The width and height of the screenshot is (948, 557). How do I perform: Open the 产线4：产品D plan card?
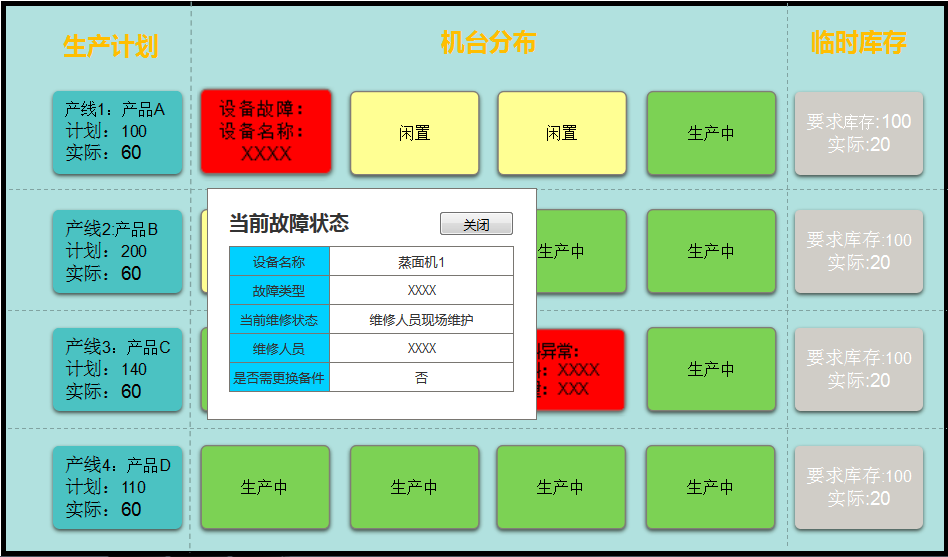[x=117, y=487]
